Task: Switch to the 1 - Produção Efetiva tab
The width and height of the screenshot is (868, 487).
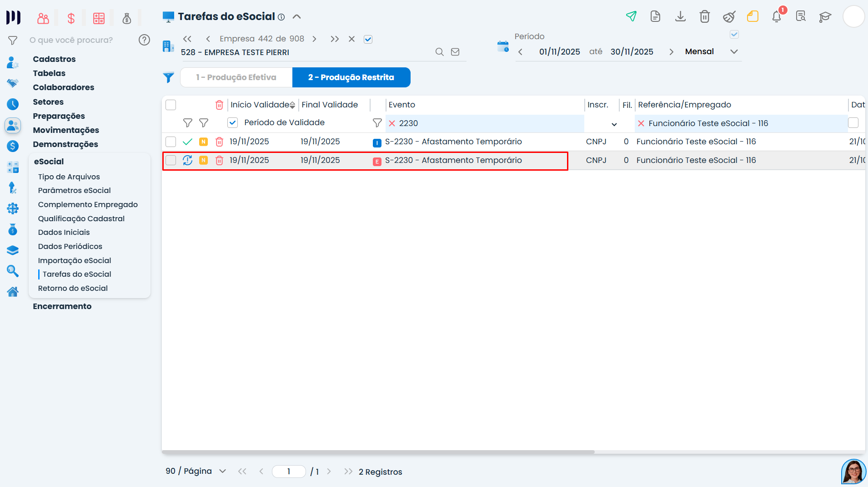Action: point(236,77)
